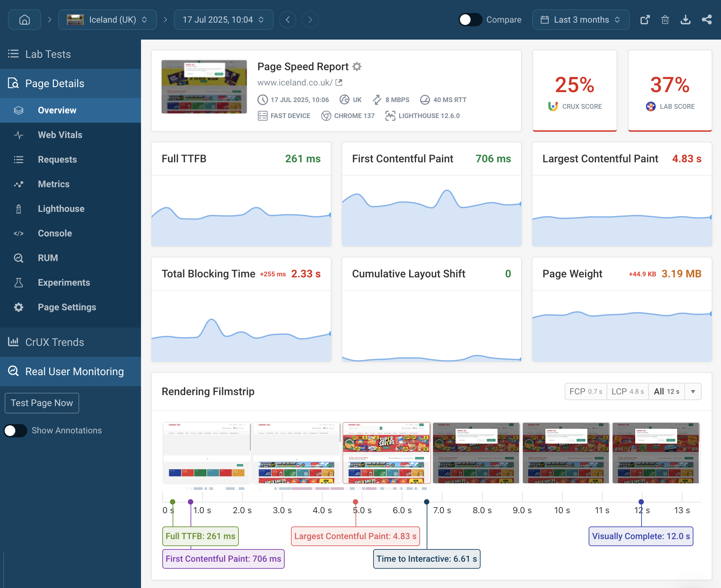Select the Overview sidebar item

(71, 110)
